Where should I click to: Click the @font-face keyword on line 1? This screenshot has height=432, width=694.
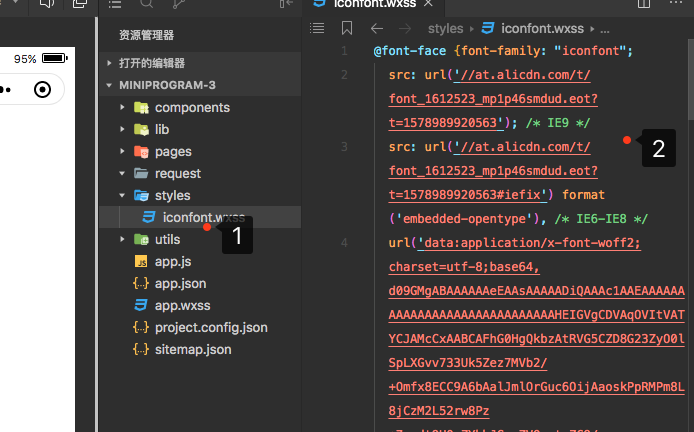click(x=410, y=51)
